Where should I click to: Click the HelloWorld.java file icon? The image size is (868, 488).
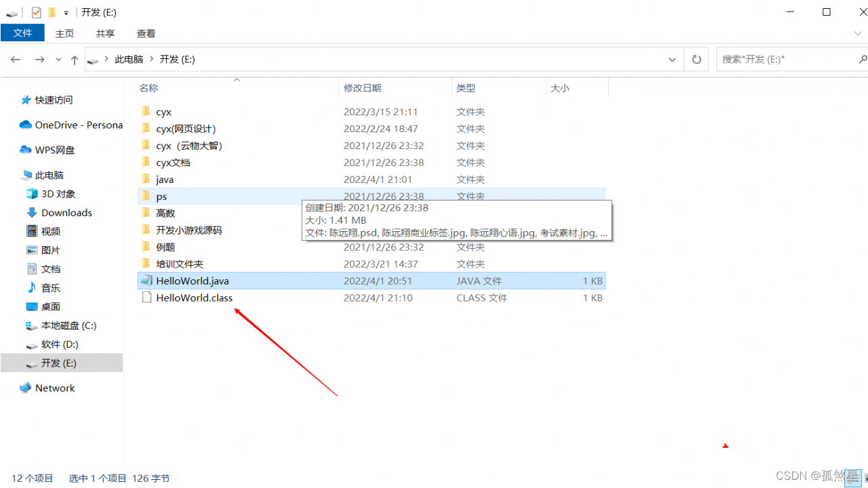point(146,281)
